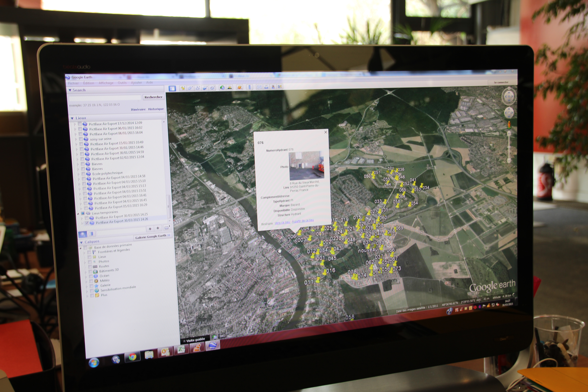Click the Rechercher button
588x392 pixels.
153,97
